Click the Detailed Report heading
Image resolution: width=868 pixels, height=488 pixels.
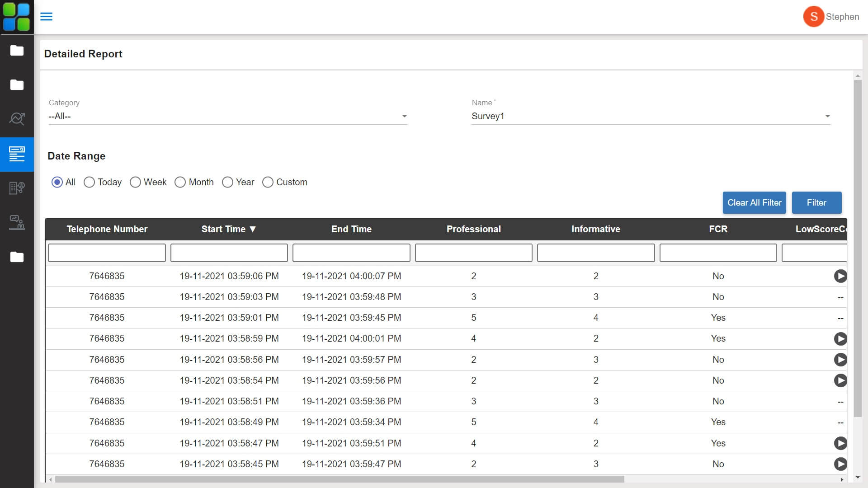point(83,54)
